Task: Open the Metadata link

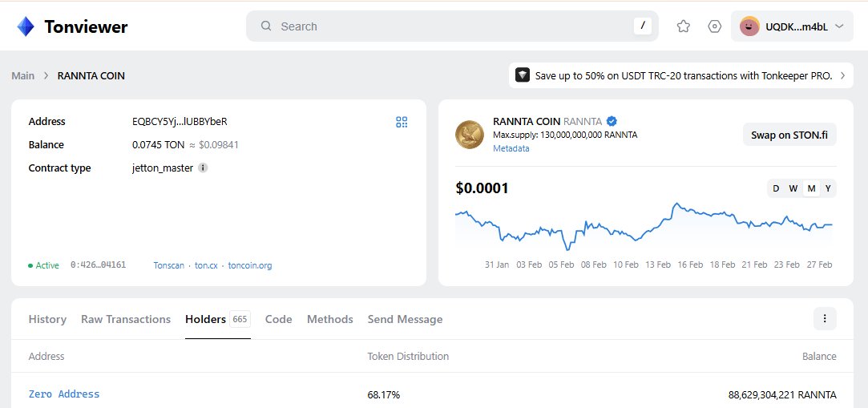Action: pyautogui.click(x=511, y=148)
